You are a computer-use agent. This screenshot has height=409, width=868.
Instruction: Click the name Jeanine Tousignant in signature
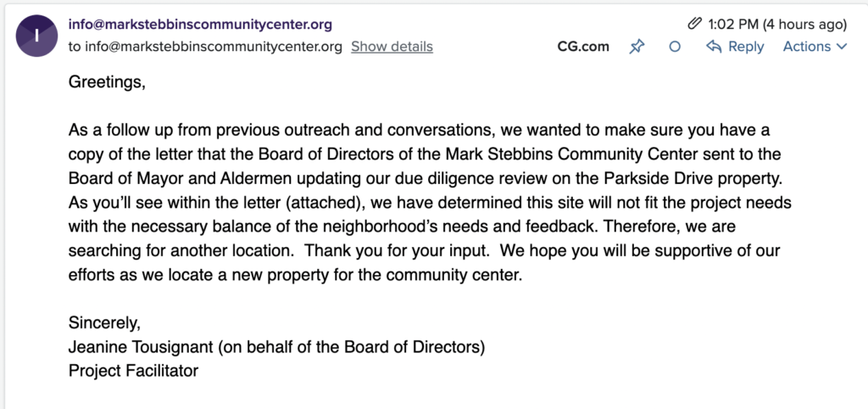click(x=141, y=348)
